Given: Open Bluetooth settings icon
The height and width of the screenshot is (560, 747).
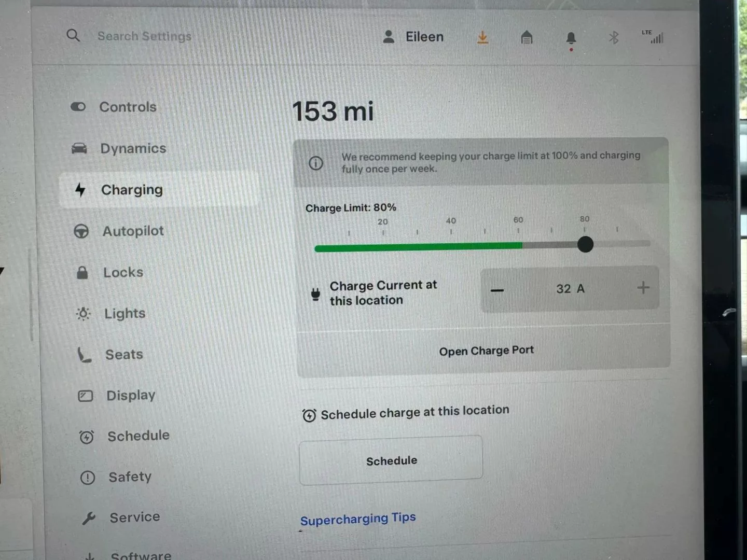Looking at the screenshot, I should (614, 37).
